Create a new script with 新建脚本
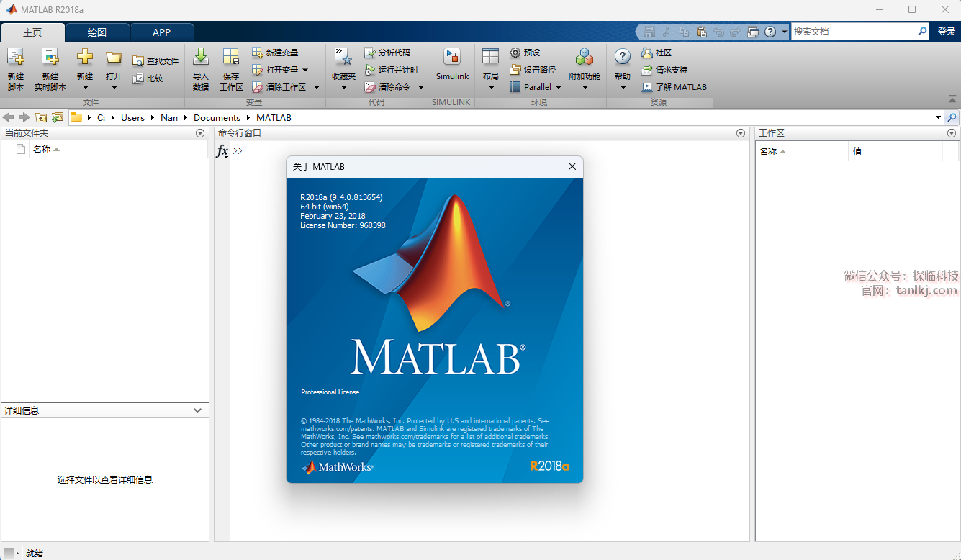 pyautogui.click(x=16, y=69)
